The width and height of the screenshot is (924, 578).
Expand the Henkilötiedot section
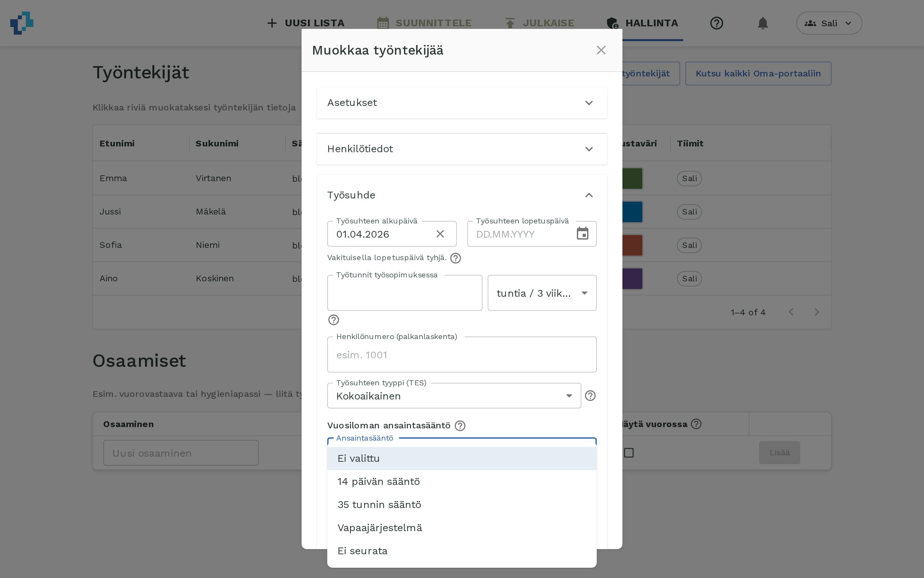pos(462,149)
